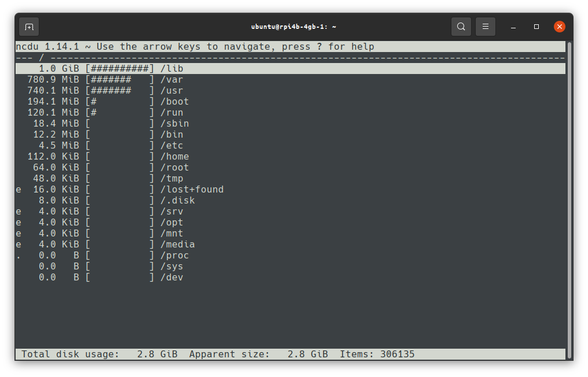
Task: Open the terminal search icon
Action: [461, 27]
